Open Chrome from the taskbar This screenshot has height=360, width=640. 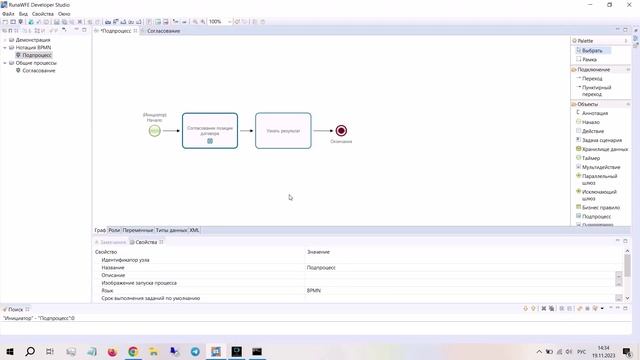pyautogui.click(x=133, y=351)
